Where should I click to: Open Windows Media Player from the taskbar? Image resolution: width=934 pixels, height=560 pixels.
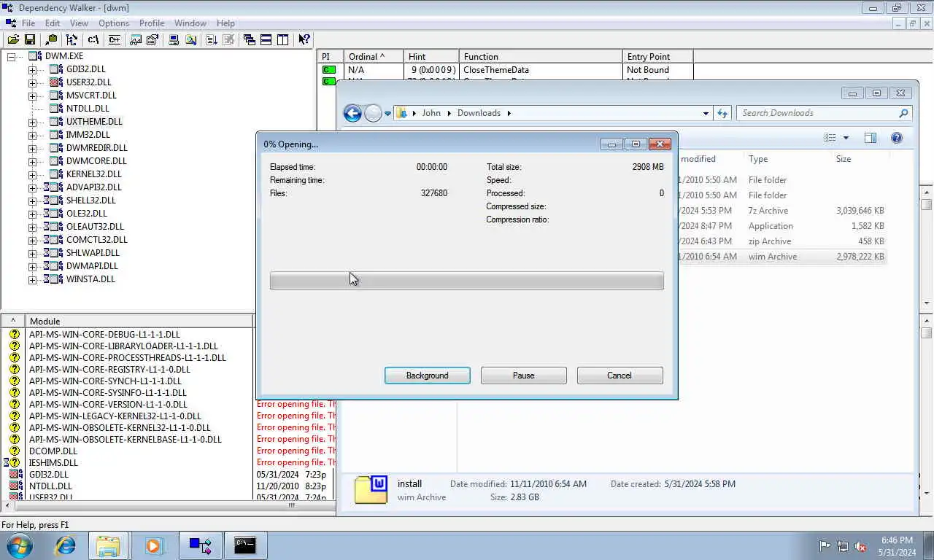[x=153, y=545]
